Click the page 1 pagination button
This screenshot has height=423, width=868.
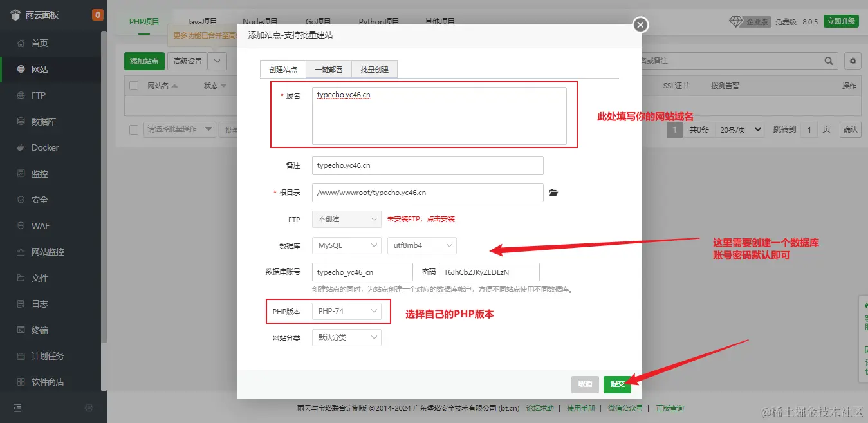coord(674,129)
